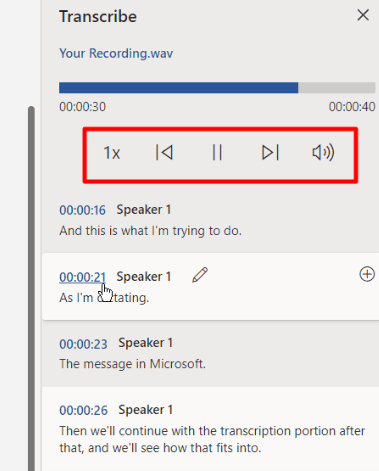379x471 pixels.
Task: Jump to timestamp 00:00:23
Action: [x=83, y=344]
